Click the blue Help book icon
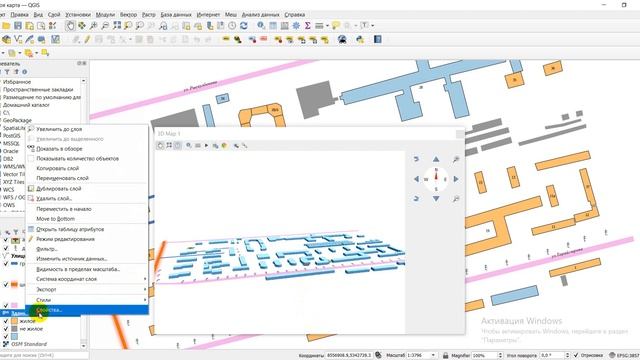The height and width of the screenshot is (360, 640). (378, 40)
